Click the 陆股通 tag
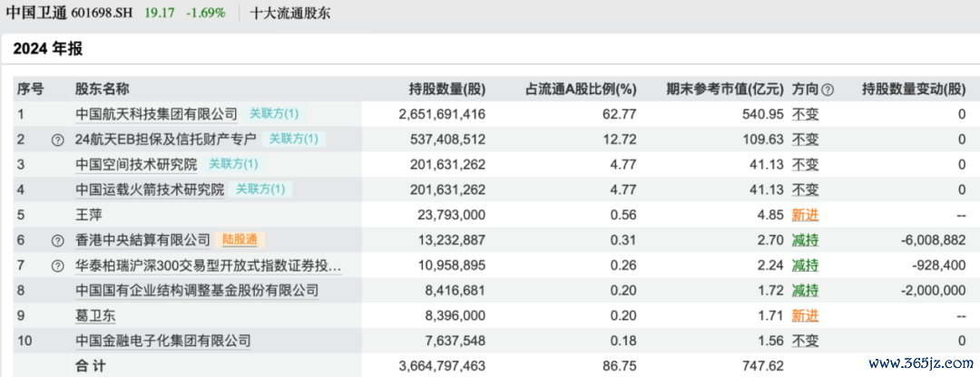Viewport: 980px width, 377px height. [240, 240]
